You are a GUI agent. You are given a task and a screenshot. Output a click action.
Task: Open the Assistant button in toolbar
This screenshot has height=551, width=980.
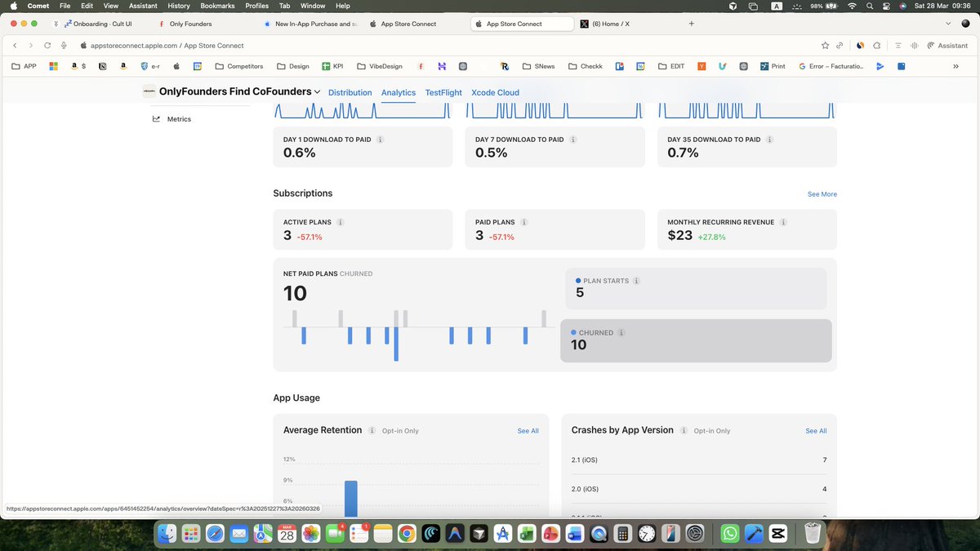pos(947,46)
